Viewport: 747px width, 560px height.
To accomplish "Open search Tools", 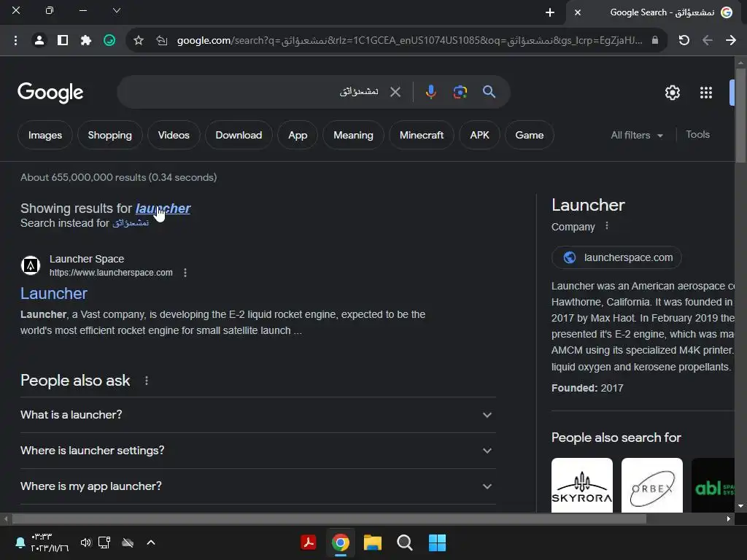I will [697, 135].
